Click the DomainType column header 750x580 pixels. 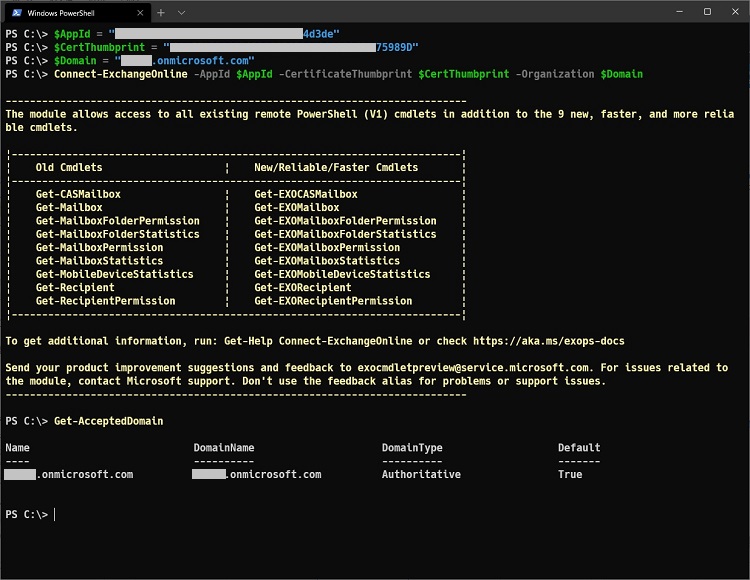pos(412,448)
